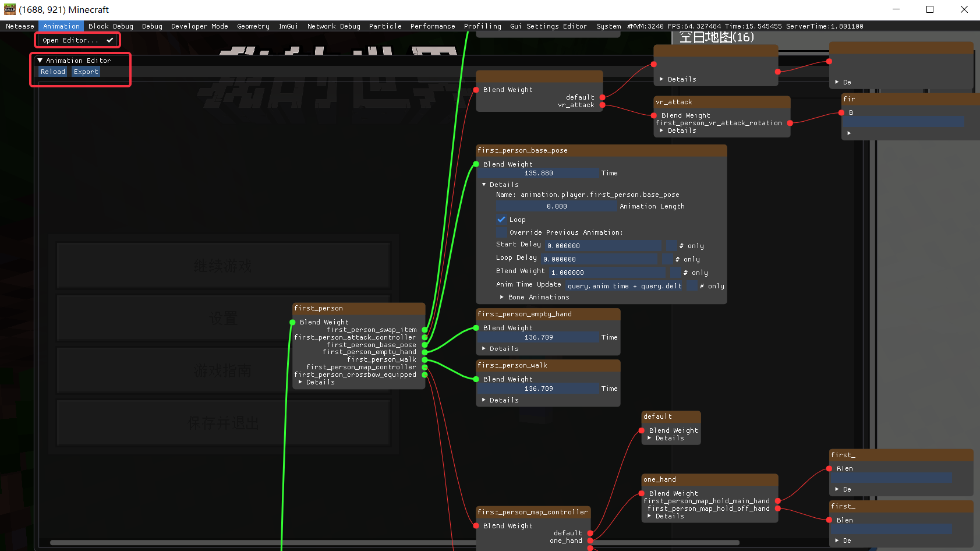Click the first_person_map_hold_off_hand output pin
The width and height of the screenshot is (980, 551).
777,508
